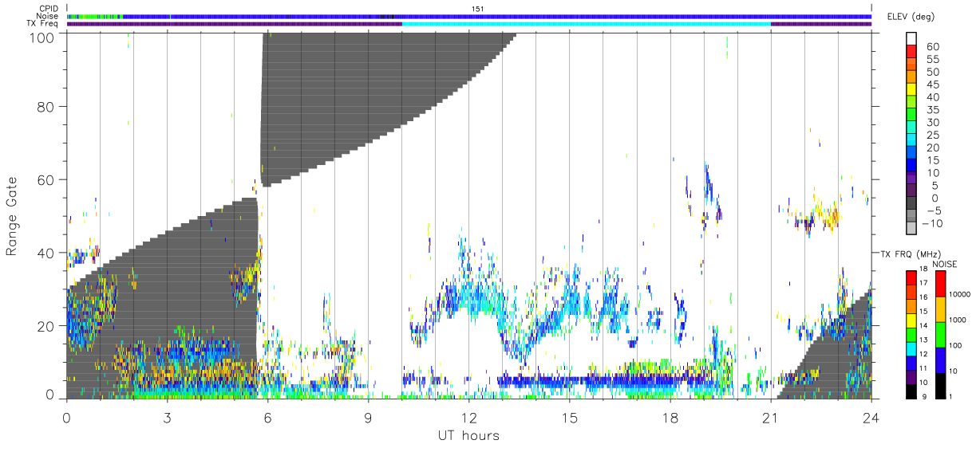980x452 pixels.
Task: Click the 40 tick label on Range Gate axis
Action: pyautogui.click(x=46, y=253)
